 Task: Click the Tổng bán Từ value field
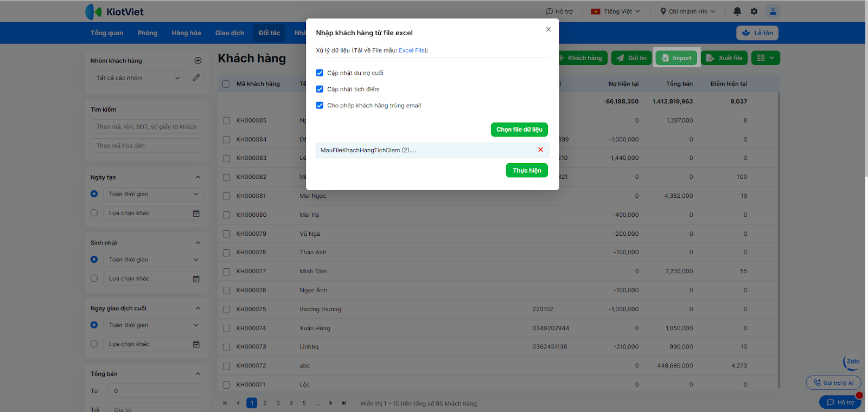(x=156, y=391)
